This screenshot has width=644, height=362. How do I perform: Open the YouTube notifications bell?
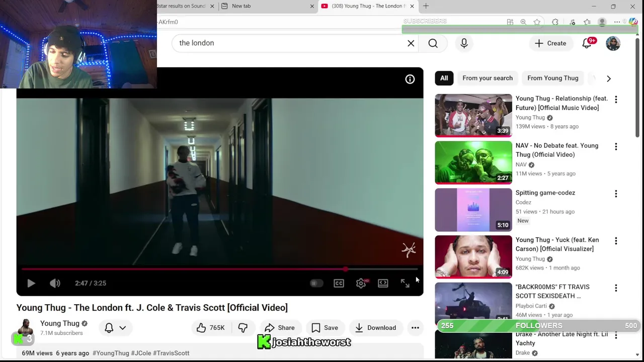(x=587, y=43)
